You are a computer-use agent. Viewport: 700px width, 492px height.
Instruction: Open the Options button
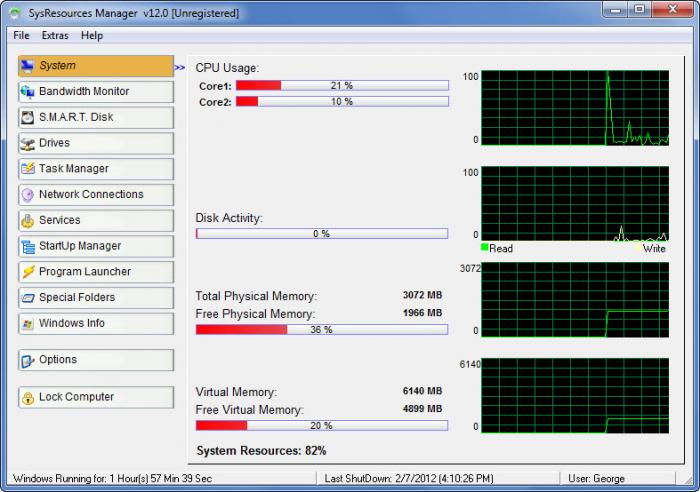(x=96, y=360)
